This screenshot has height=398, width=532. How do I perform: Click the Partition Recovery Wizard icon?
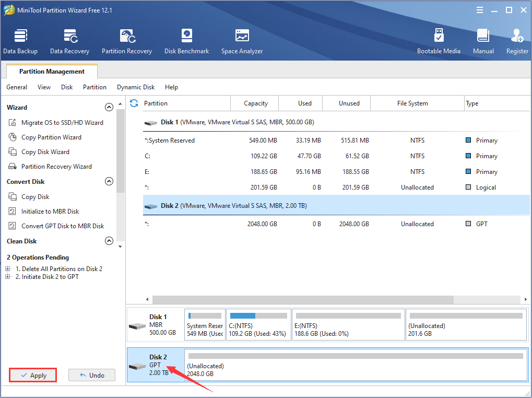pyautogui.click(x=12, y=166)
